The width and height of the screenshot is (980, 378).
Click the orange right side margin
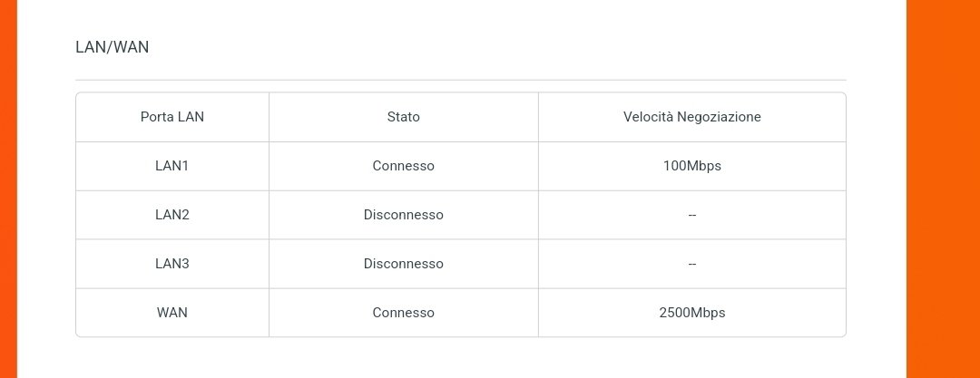[943, 189]
